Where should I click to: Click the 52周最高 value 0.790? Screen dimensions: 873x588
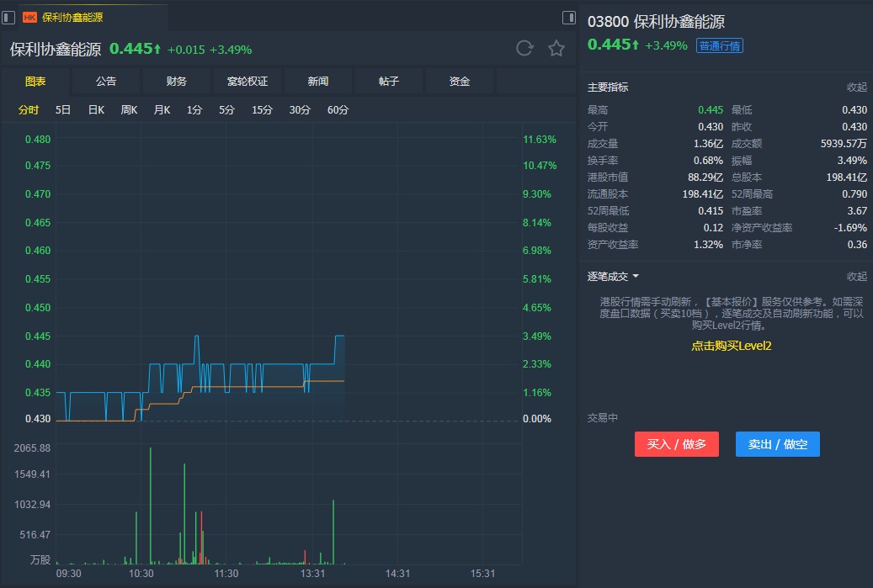pyautogui.click(x=854, y=193)
